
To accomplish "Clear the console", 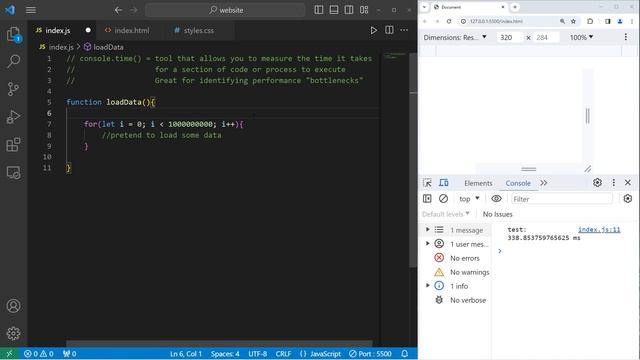I will tap(443, 199).
